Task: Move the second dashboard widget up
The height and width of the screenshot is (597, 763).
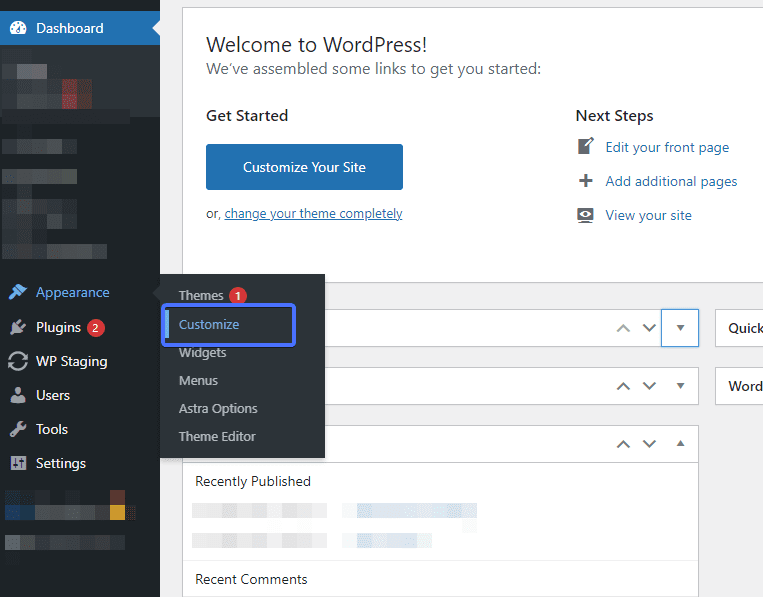Action: tap(623, 386)
